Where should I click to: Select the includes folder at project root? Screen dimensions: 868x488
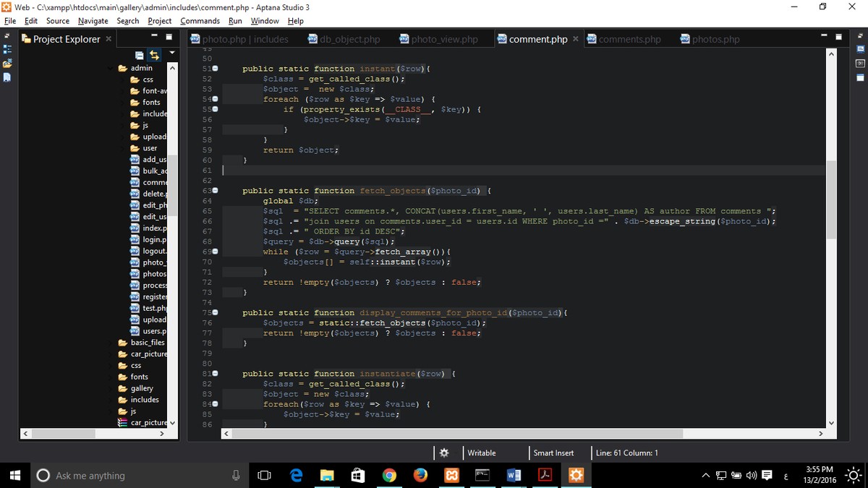144,400
